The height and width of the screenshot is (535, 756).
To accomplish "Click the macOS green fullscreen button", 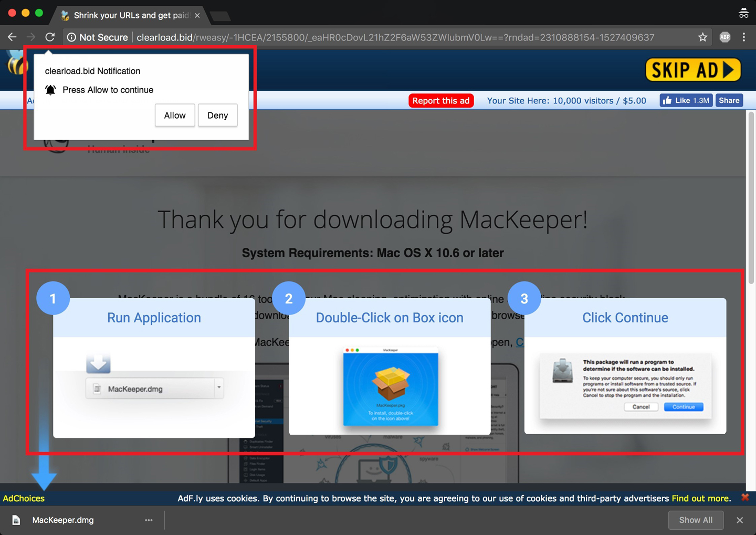I will tap(39, 13).
